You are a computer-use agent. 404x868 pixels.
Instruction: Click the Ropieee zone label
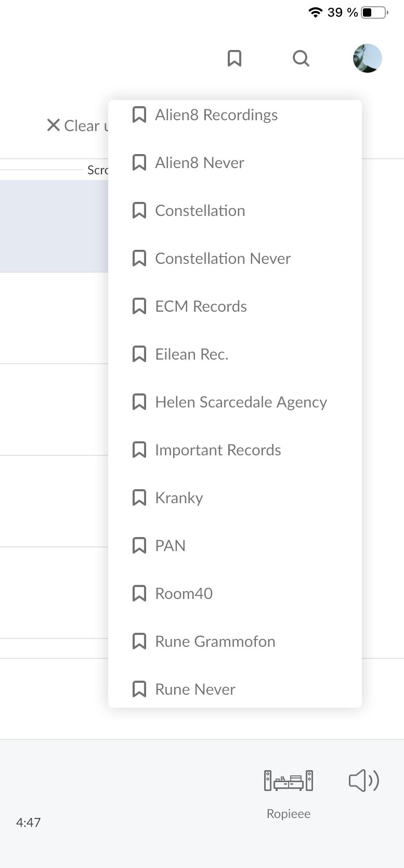point(289,814)
